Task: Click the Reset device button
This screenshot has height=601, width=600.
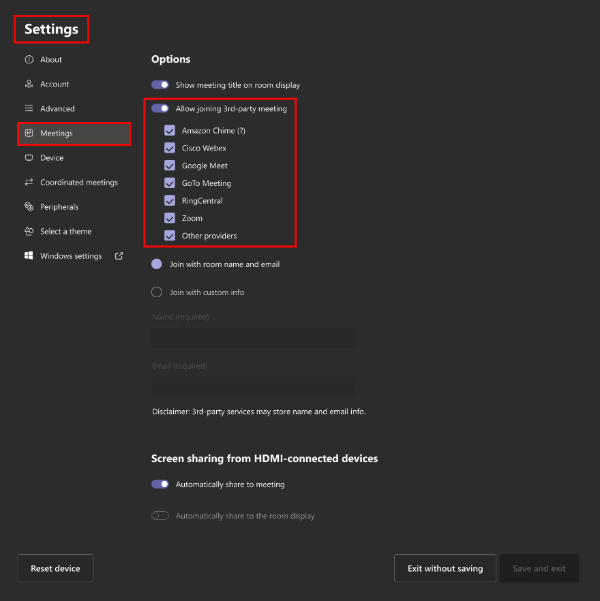Action: pyautogui.click(x=55, y=568)
